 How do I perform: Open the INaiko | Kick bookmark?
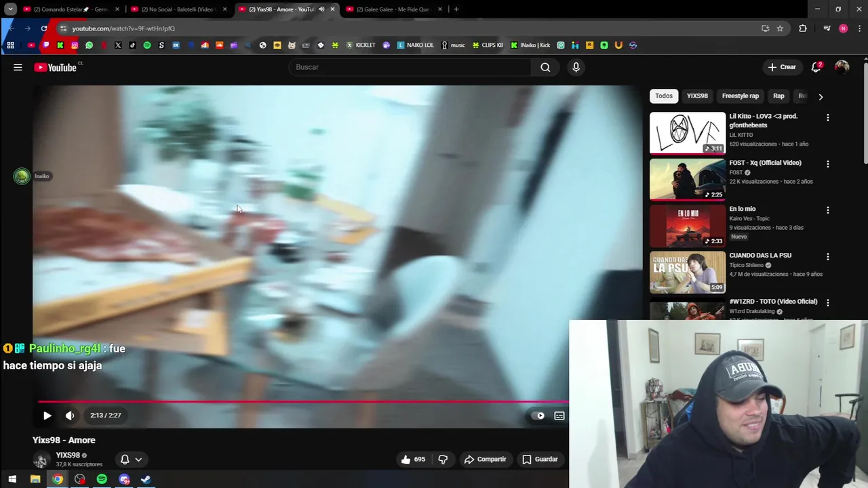click(530, 45)
